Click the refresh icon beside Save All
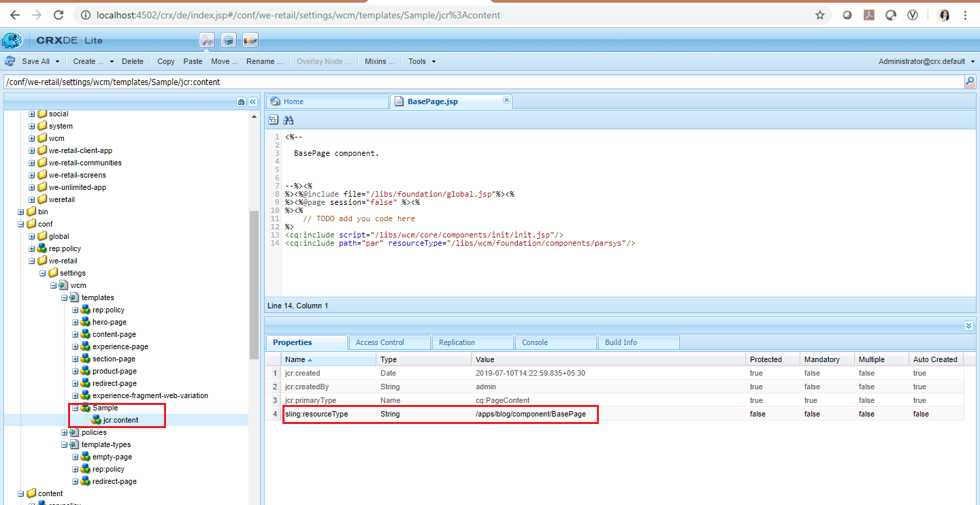The image size is (980, 505). point(10,61)
